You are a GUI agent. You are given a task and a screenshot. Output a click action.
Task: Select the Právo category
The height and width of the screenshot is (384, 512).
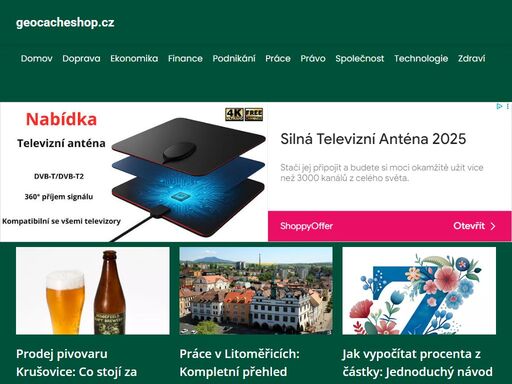tap(313, 59)
